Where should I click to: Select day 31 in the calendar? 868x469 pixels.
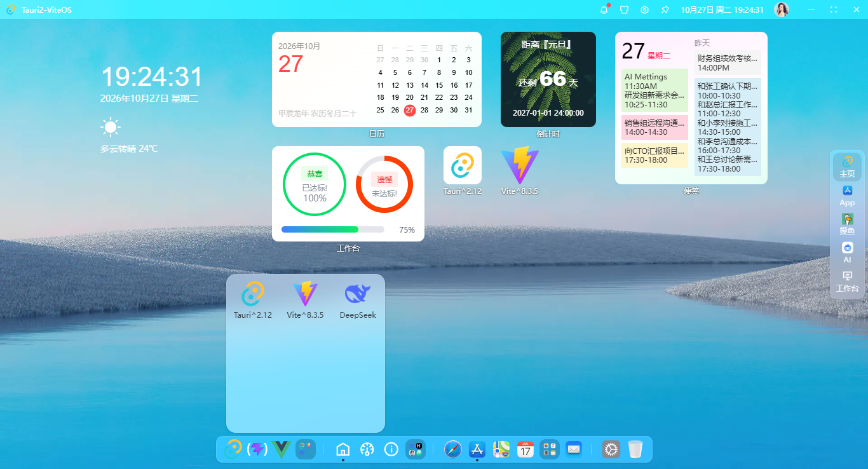pos(468,110)
